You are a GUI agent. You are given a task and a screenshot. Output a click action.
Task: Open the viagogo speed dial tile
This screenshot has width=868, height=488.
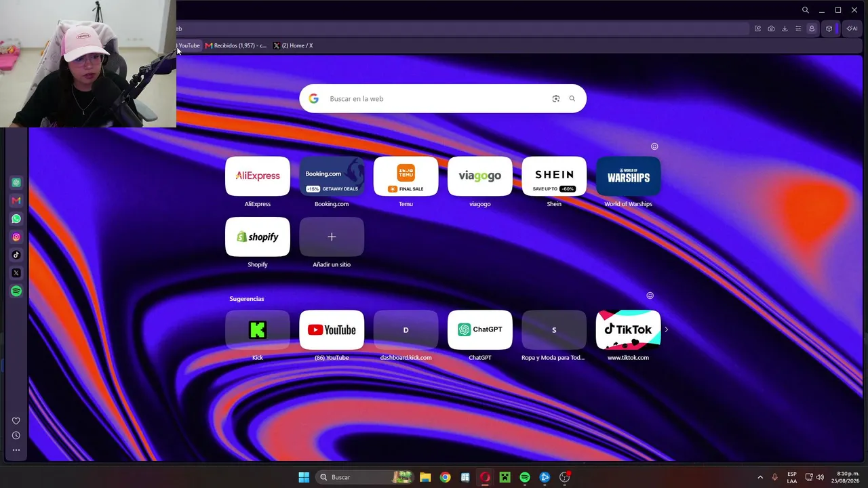tap(480, 176)
